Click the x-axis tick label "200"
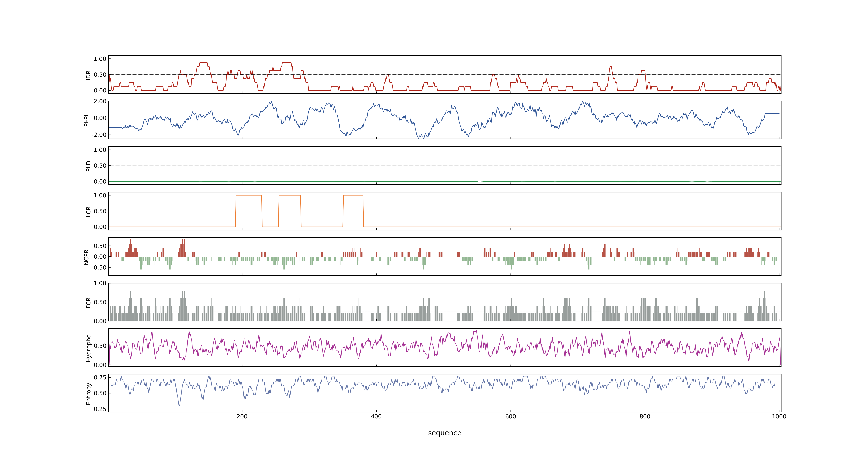 pos(242,416)
